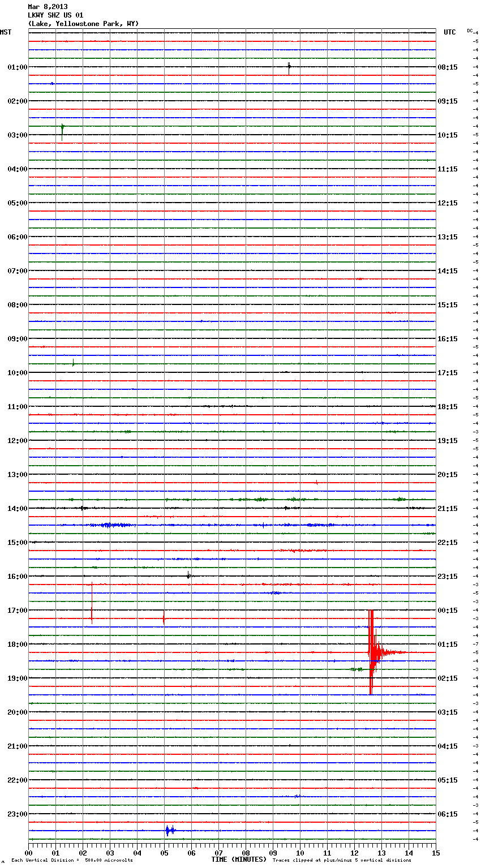Viewport: 481px width, 868px height.
Task: Click the MST "05:00" time label
Action: pyautogui.click(x=18, y=203)
